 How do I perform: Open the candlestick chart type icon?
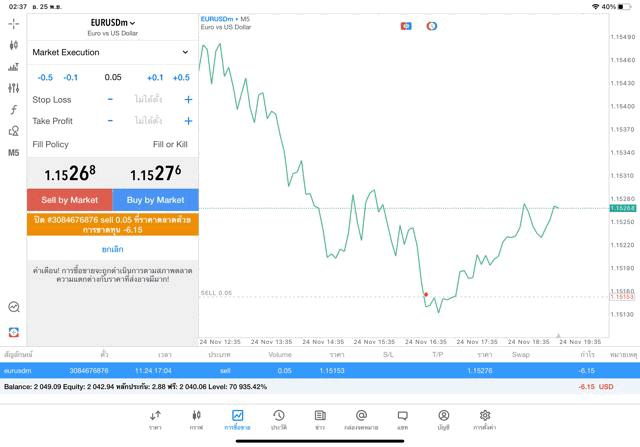click(13, 45)
